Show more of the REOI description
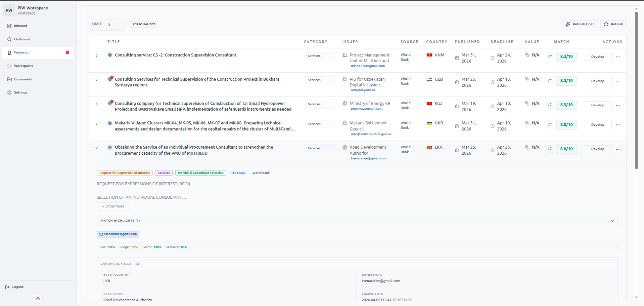This screenshot has width=644, height=306. click(x=113, y=206)
